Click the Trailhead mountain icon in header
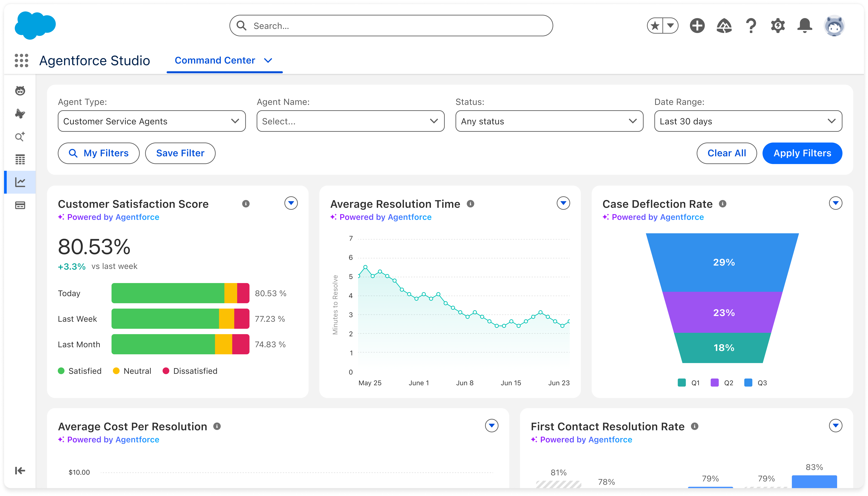 coord(724,26)
